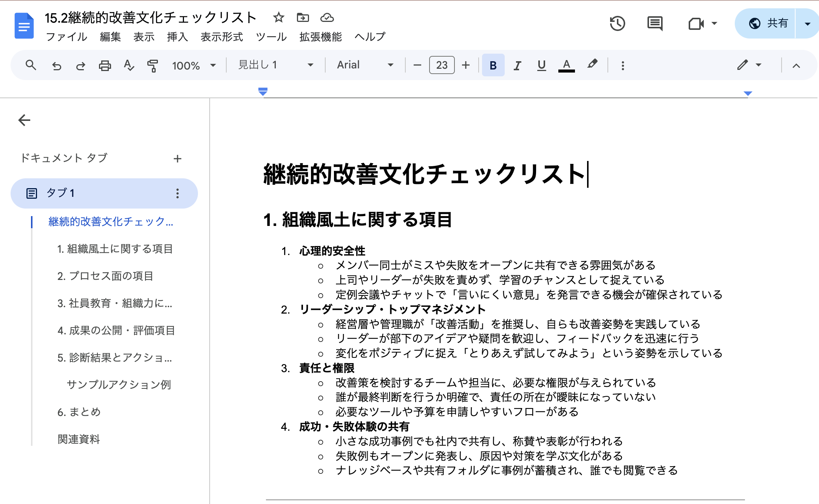The height and width of the screenshot is (504, 819).
Task: Open the 挿入 menu
Action: [177, 37]
